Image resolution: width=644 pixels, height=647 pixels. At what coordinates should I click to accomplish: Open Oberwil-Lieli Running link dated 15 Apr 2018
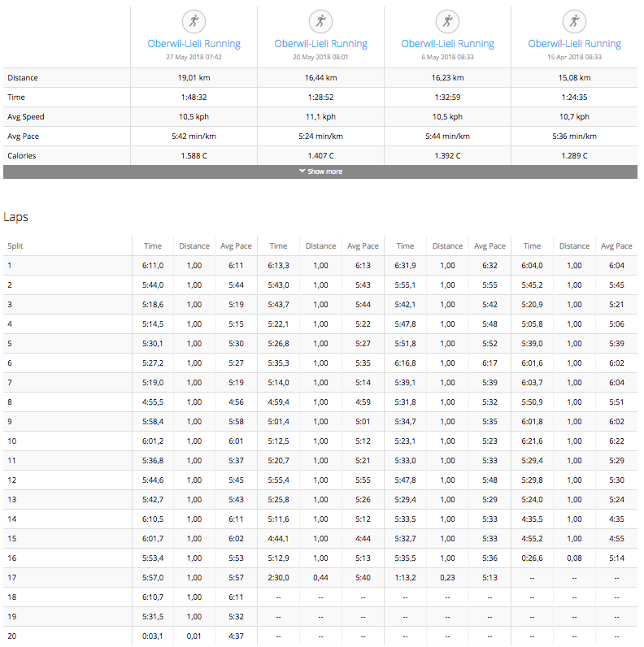tap(574, 44)
